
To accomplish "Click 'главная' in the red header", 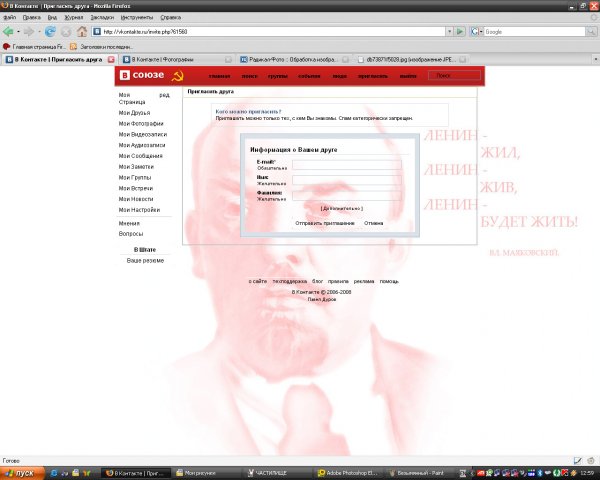I will click(219, 76).
